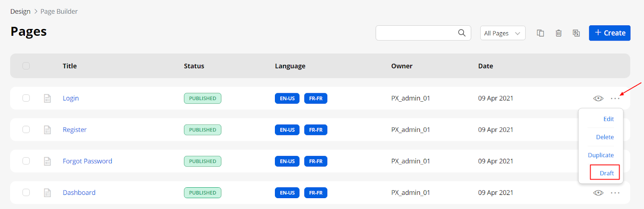Click the page document icon beside Register
Screen dimensions: 644x209
tap(47, 130)
